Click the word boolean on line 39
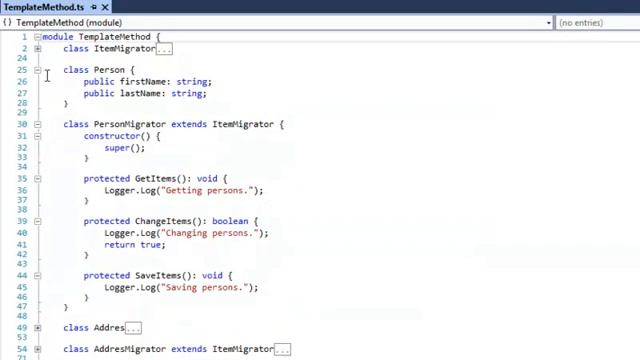 [230, 221]
